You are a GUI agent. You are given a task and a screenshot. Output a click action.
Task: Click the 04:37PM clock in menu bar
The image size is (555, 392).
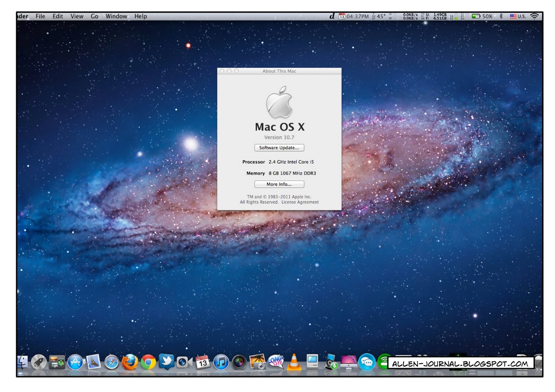(357, 16)
